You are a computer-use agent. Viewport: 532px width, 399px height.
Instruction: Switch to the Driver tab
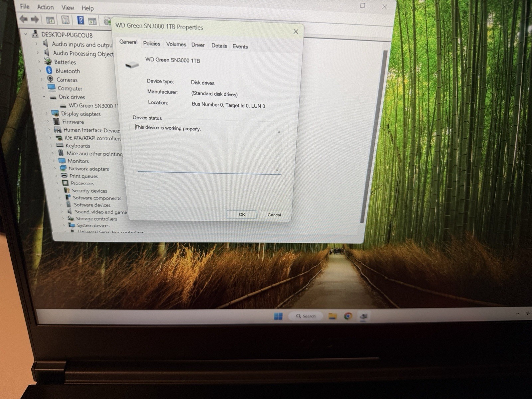coord(198,45)
